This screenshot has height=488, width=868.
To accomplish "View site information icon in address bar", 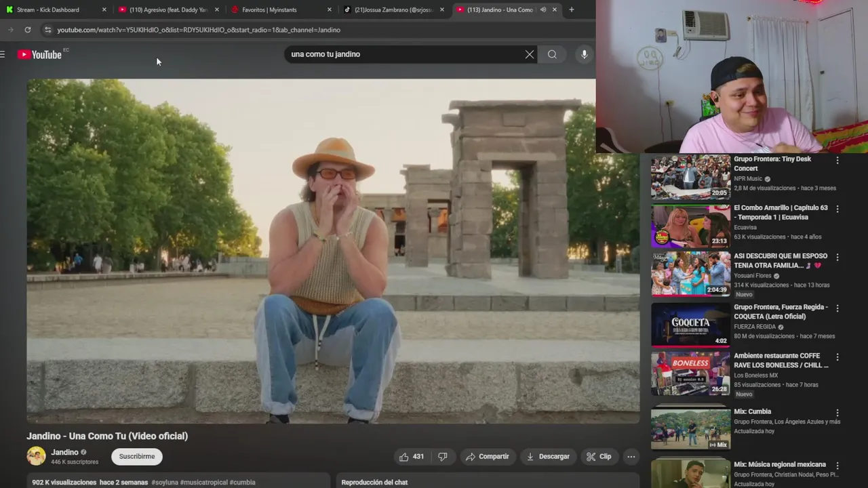I will pos(47,30).
